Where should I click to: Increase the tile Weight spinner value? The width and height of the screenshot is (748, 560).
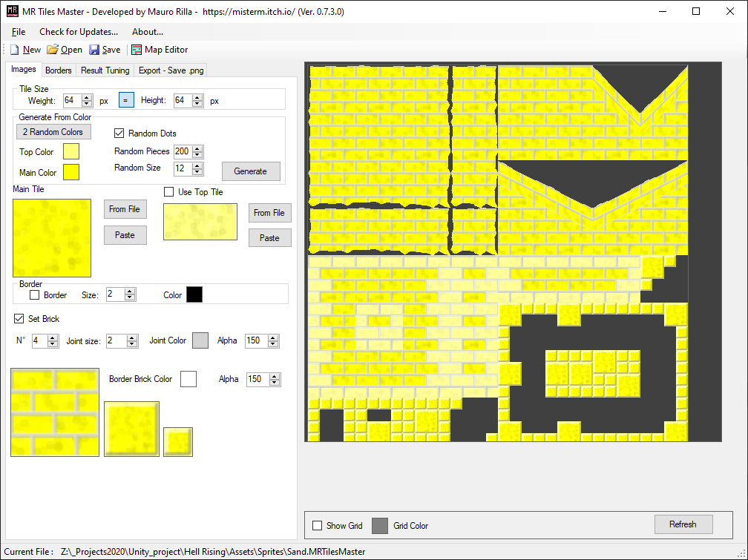tap(87, 97)
